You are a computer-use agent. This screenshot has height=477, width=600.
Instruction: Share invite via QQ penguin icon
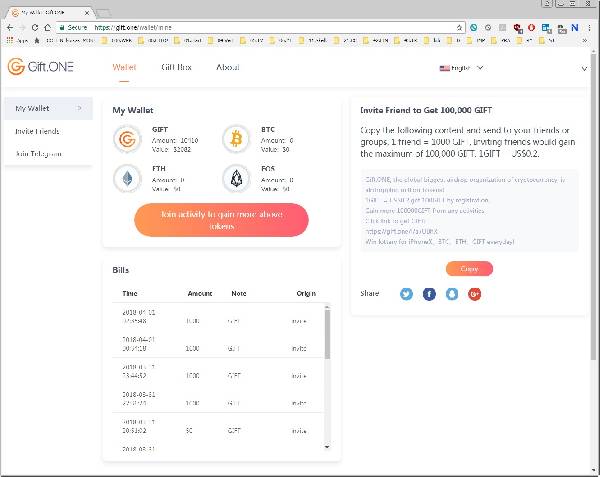click(452, 294)
